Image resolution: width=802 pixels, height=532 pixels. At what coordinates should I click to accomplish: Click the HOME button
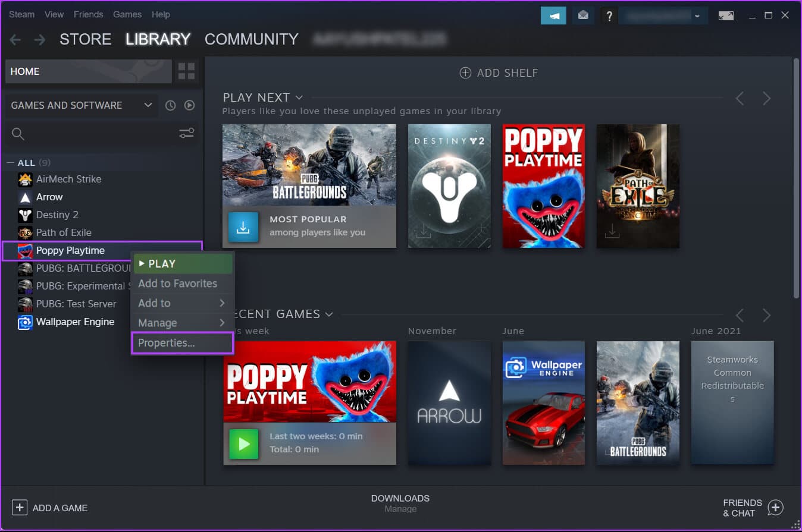pyautogui.click(x=89, y=71)
